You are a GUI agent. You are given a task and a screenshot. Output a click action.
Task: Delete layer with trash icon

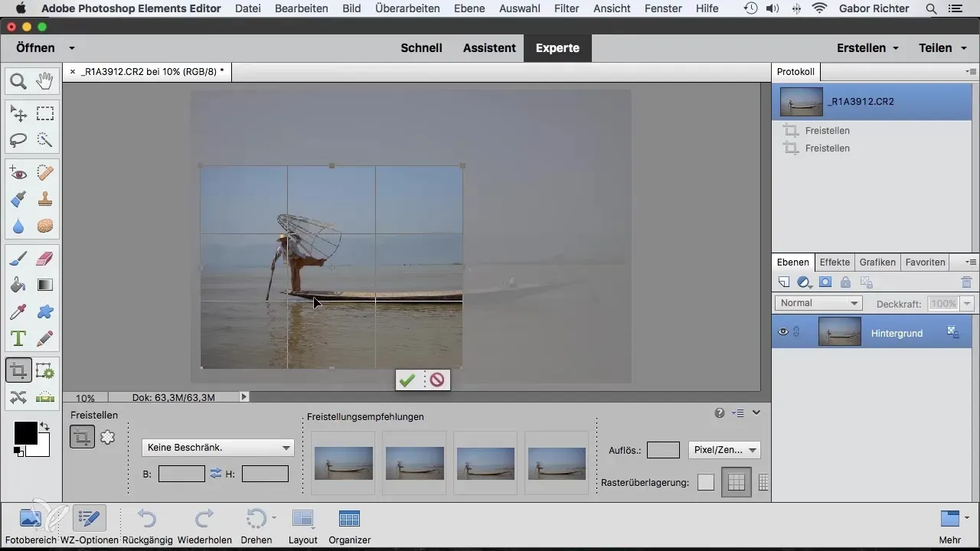pyautogui.click(x=966, y=282)
